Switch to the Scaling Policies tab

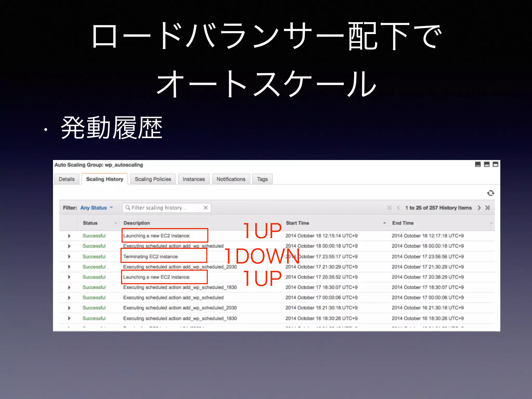coord(153,179)
